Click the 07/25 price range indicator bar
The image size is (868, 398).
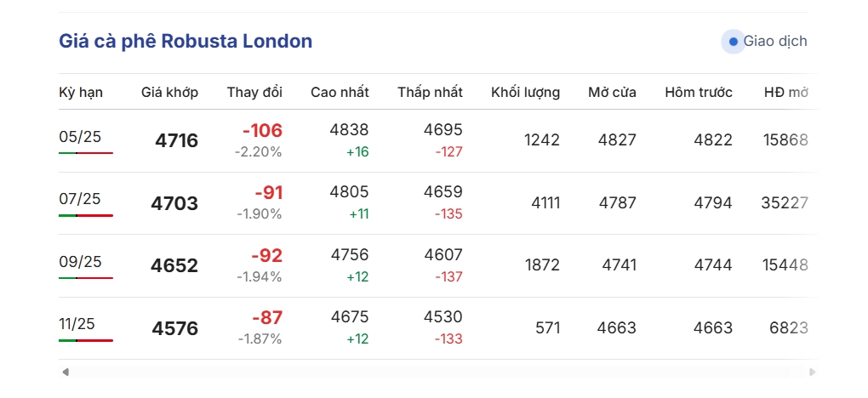click(x=86, y=215)
